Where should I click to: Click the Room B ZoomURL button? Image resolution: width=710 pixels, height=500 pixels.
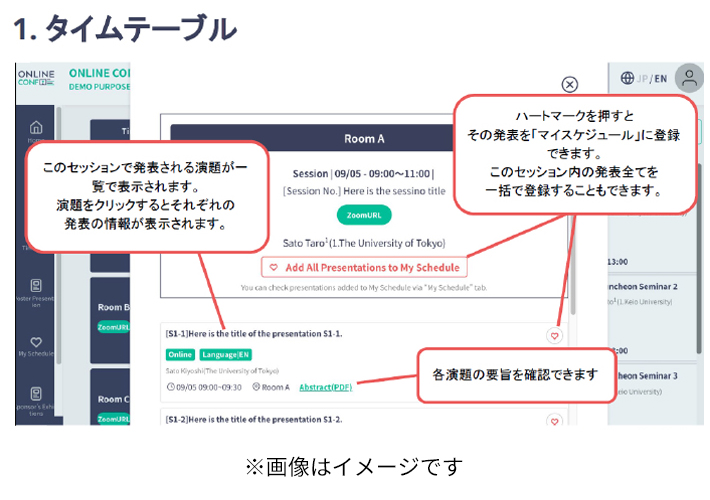(x=114, y=327)
